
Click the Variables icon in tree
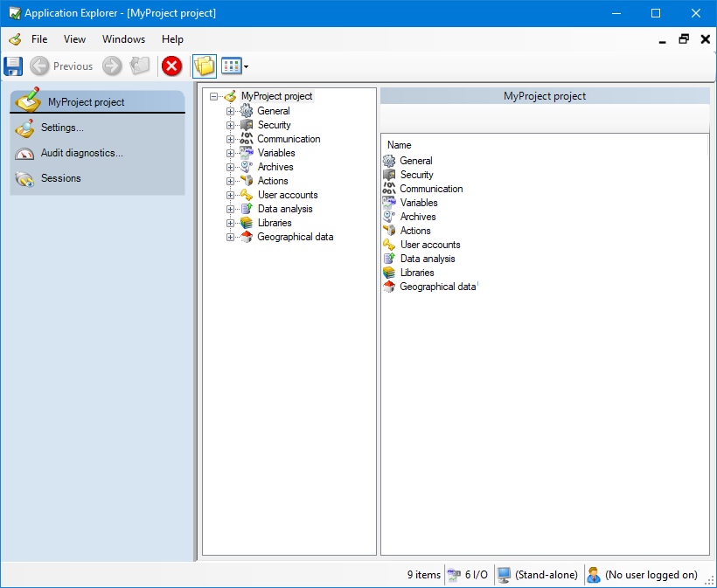pos(247,153)
